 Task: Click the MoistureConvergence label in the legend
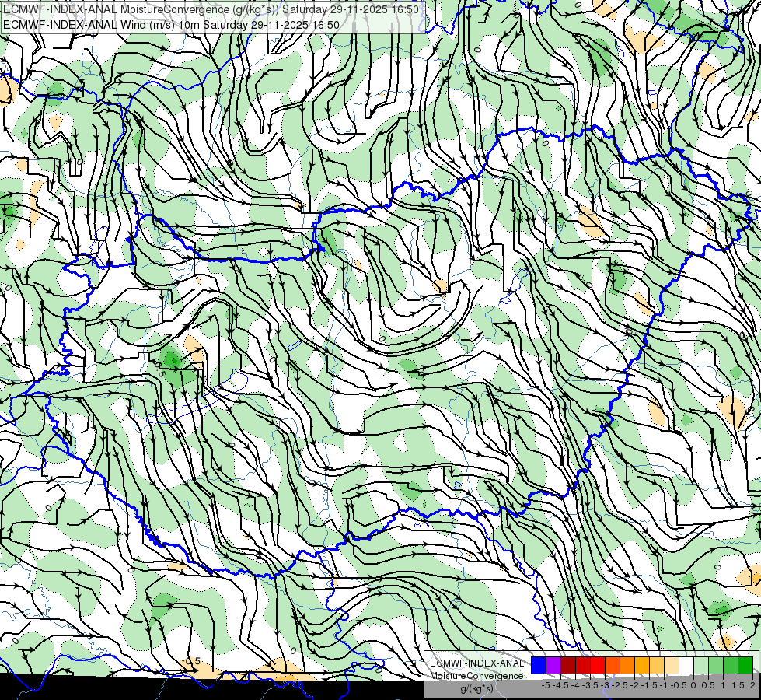coord(476,676)
